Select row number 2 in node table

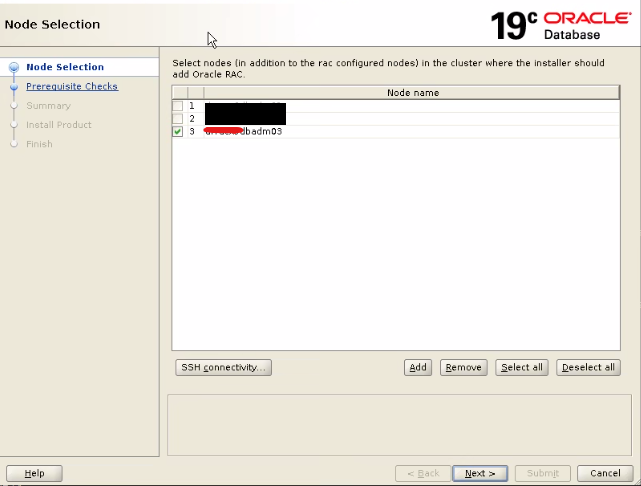(x=396, y=119)
